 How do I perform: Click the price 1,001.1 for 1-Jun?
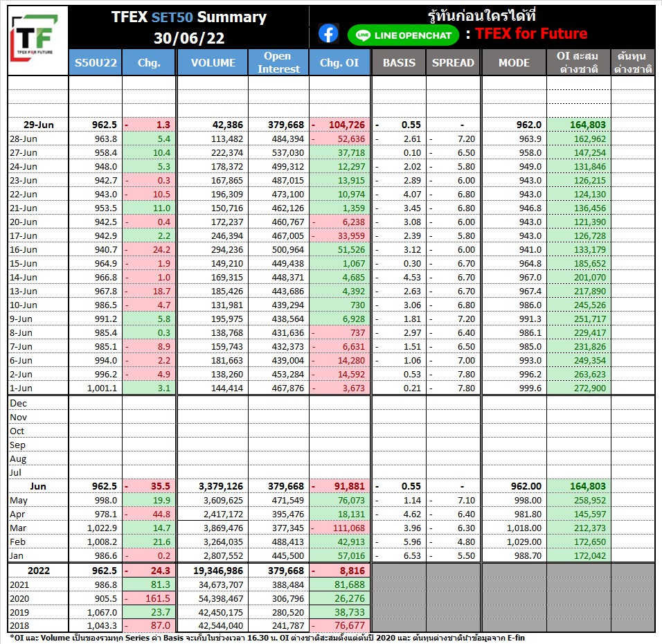[x=102, y=388]
